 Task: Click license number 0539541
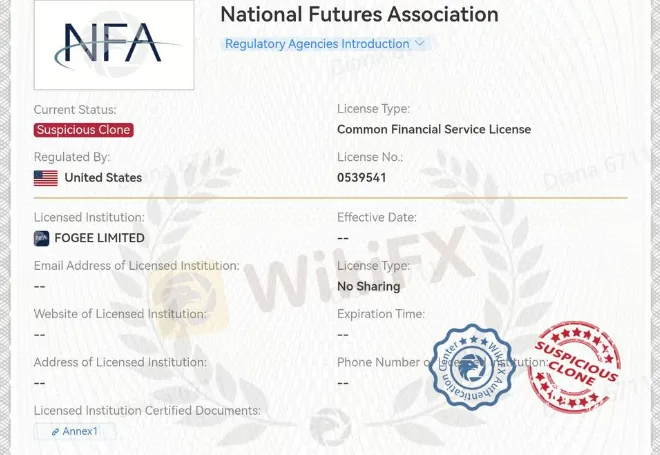coord(362,178)
